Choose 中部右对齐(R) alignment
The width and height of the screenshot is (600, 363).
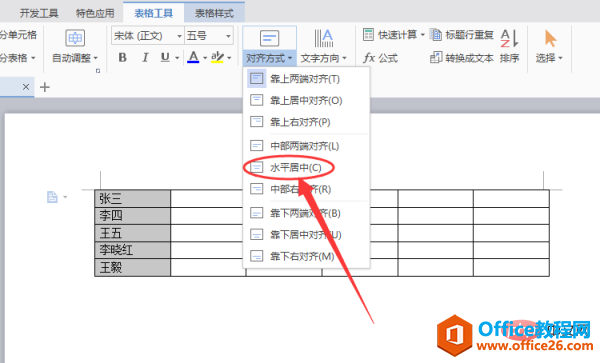point(306,189)
